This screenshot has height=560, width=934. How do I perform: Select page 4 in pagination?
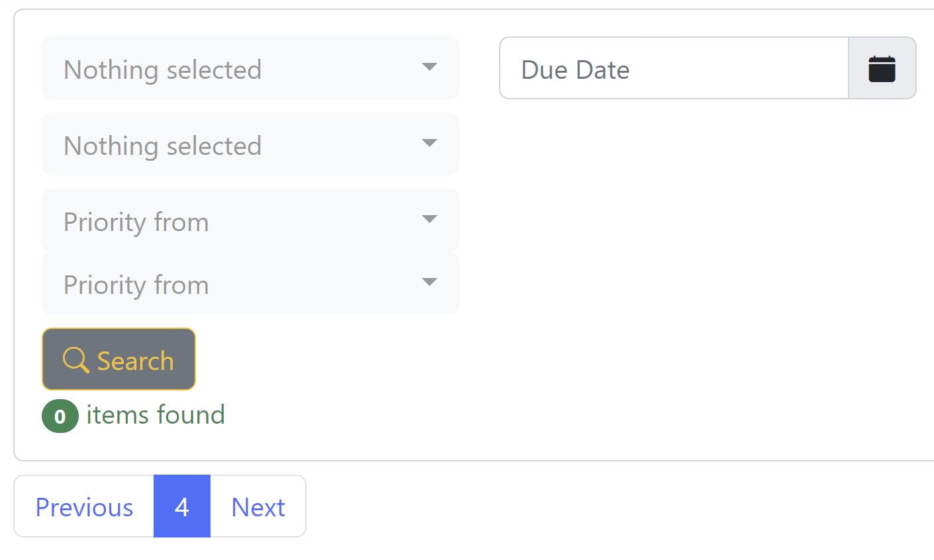(182, 506)
